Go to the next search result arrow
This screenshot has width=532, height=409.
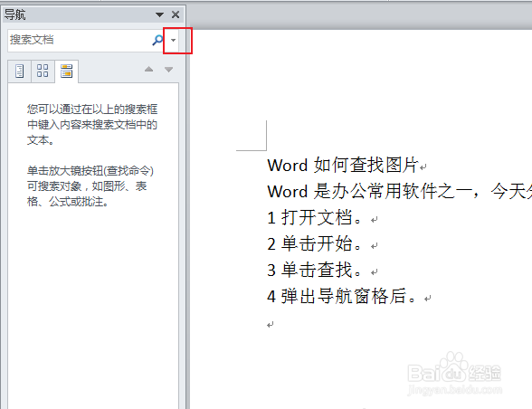point(168,70)
